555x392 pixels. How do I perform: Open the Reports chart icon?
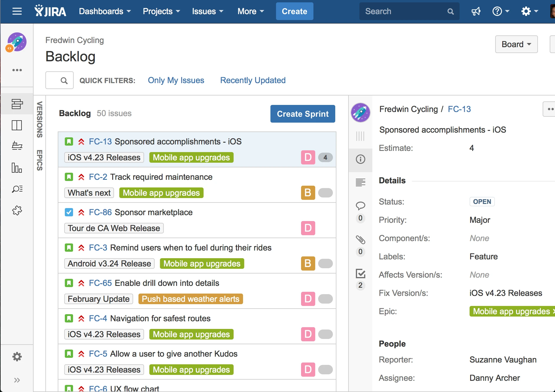17,168
